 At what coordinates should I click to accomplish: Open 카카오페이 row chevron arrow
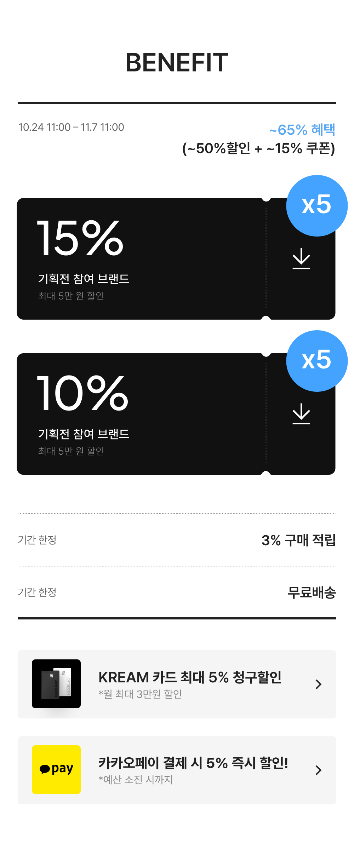tap(318, 770)
